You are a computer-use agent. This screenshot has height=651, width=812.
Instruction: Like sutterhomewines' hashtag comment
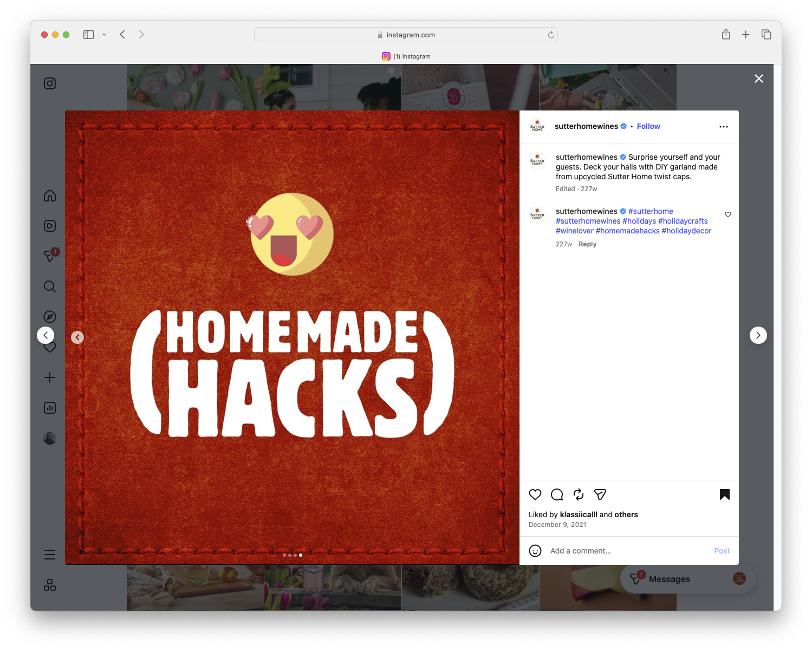click(x=728, y=214)
